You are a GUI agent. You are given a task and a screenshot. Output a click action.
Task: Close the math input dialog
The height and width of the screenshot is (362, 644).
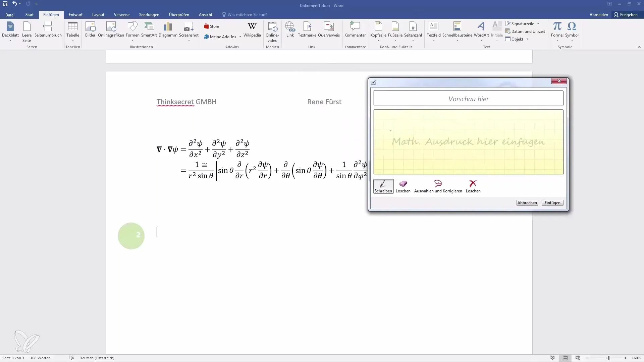click(x=559, y=81)
